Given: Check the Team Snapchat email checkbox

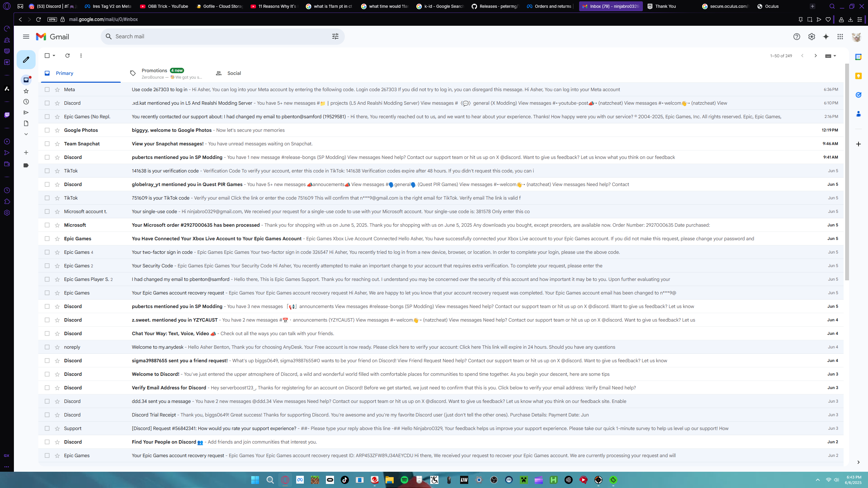Looking at the screenshot, I should (47, 144).
